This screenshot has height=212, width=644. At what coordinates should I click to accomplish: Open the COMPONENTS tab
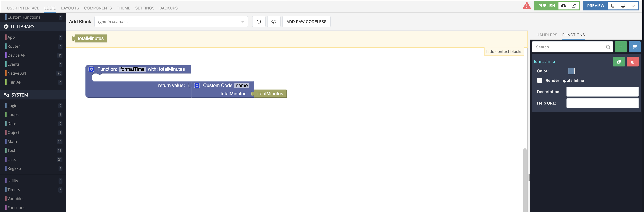click(x=98, y=8)
